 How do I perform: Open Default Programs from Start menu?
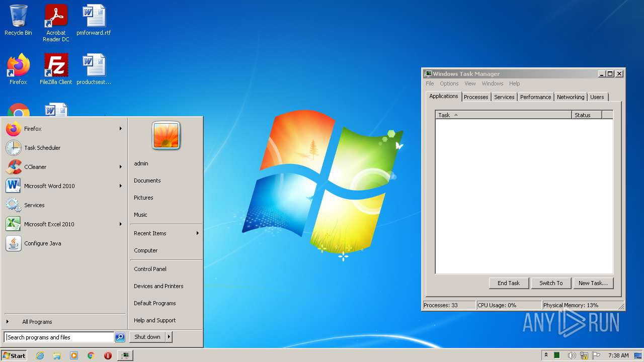tap(166, 303)
